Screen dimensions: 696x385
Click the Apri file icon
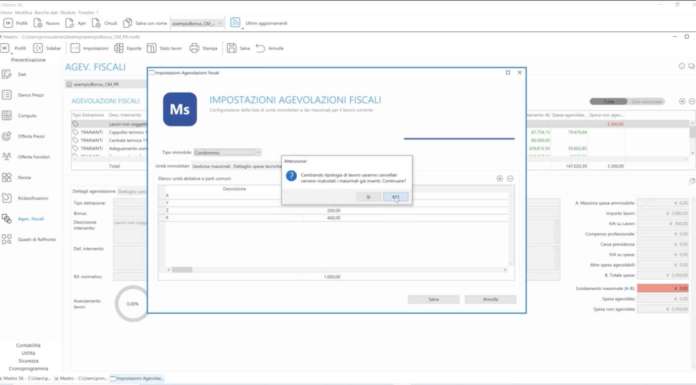coord(69,23)
